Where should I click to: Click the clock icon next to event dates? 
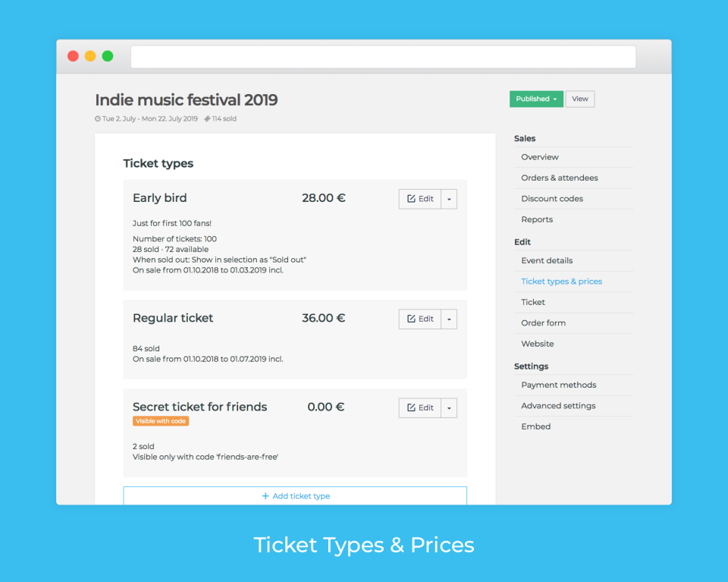[x=98, y=118]
